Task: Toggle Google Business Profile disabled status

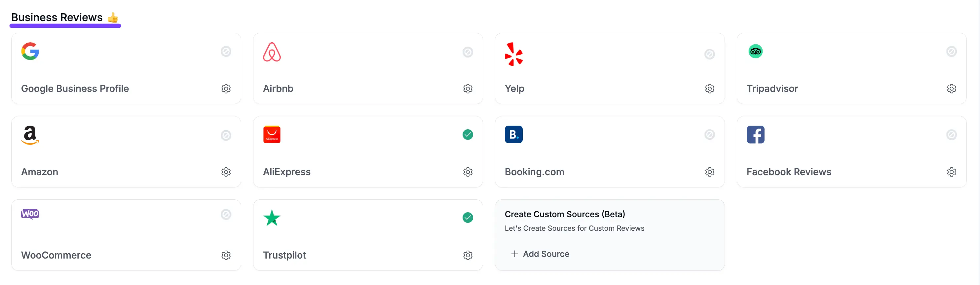Action: coord(226,51)
